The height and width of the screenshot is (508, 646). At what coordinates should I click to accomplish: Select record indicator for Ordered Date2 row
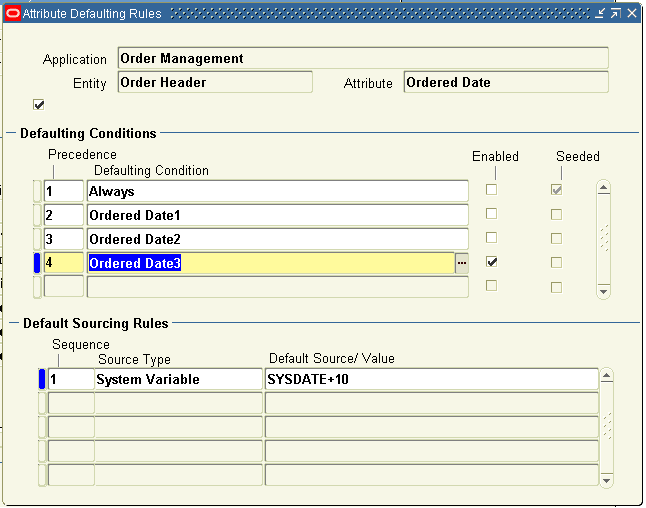coord(37,239)
